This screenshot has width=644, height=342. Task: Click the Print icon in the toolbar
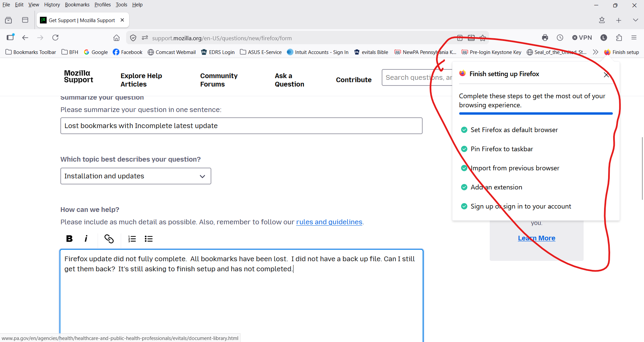pyautogui.click(x=545, y=38)
